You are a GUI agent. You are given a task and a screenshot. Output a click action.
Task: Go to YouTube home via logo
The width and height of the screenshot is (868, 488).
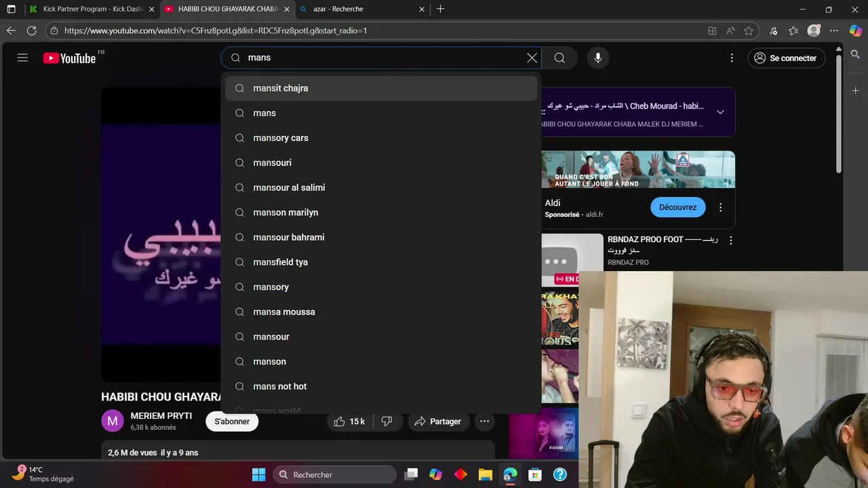[70, 58]
